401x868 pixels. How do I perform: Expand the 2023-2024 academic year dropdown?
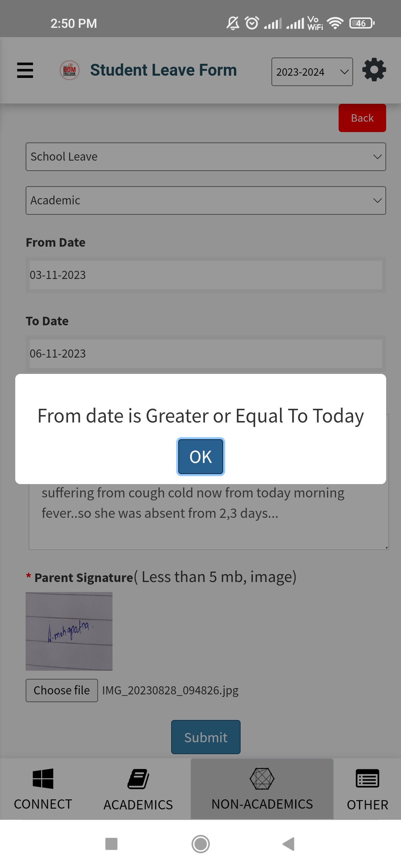[312, 72]
